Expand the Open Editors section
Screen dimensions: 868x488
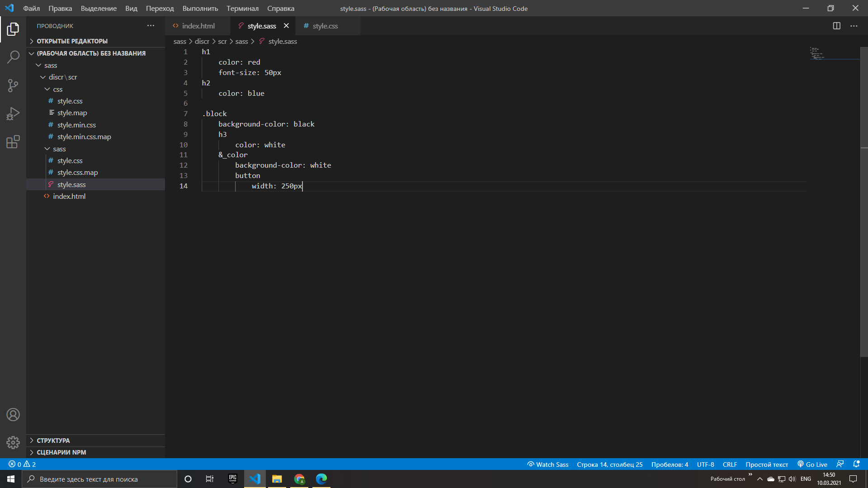click(x=95, y=41)
